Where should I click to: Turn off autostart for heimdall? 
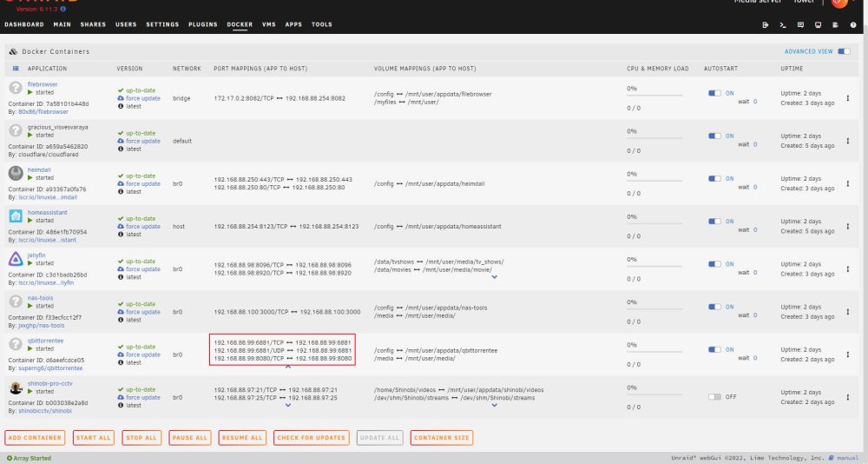[714, 178]
